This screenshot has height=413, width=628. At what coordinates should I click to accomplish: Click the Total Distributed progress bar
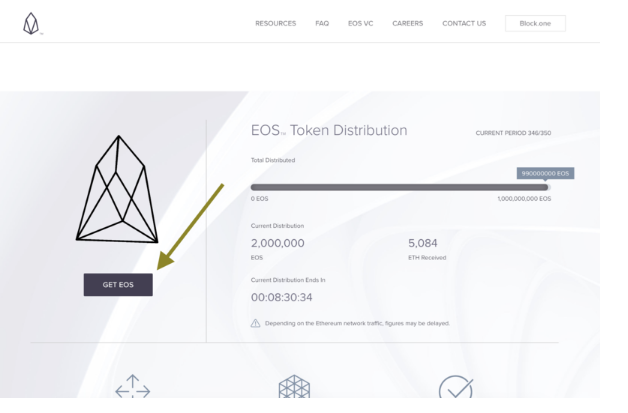(399, 187)
